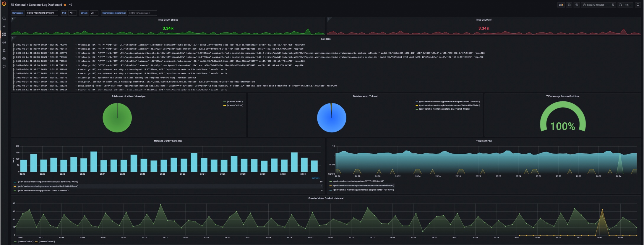
Task: Focus the Enter variable value search field
Action: [x=142, y=13]
